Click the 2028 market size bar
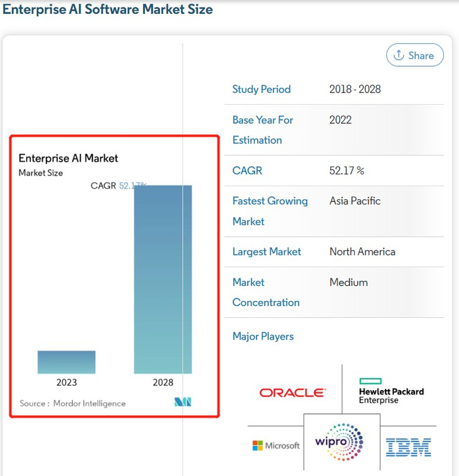The image size is (459, 476). coord(163,279)
